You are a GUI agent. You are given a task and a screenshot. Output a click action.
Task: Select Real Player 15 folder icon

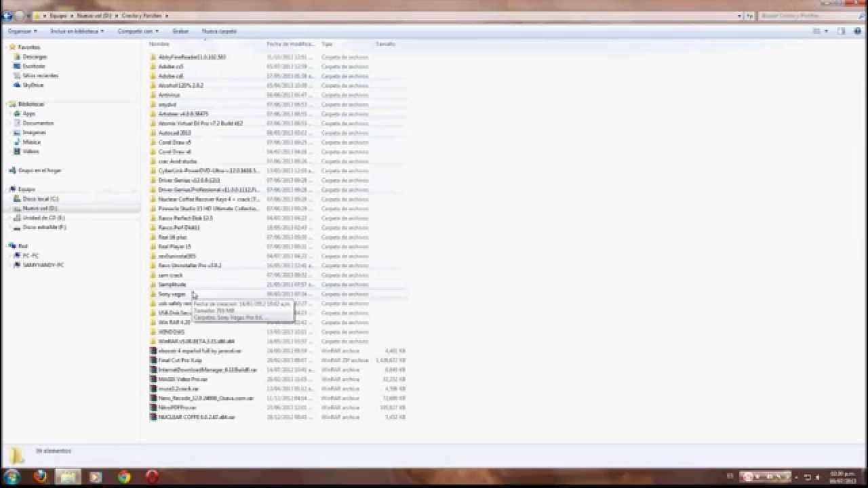point(153,247)
